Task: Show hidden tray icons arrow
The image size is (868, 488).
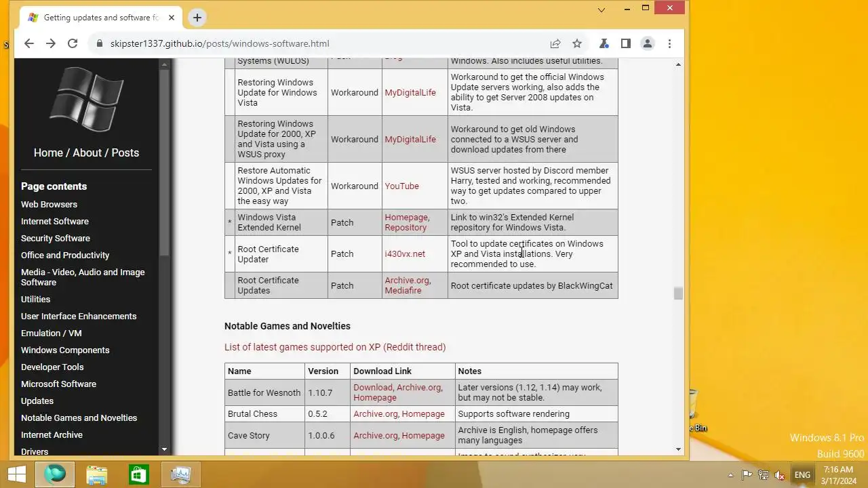Action: tap(730, 475)
